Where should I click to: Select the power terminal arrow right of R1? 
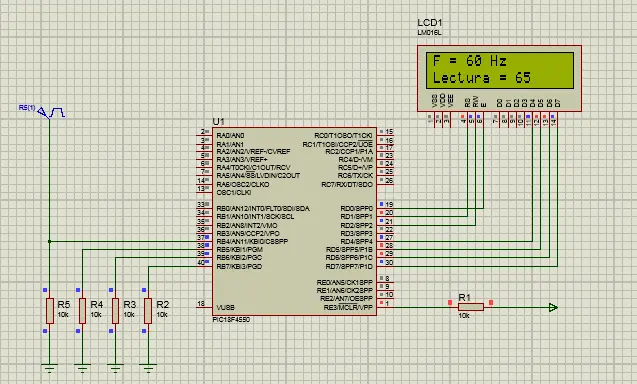tap(553, 308)
